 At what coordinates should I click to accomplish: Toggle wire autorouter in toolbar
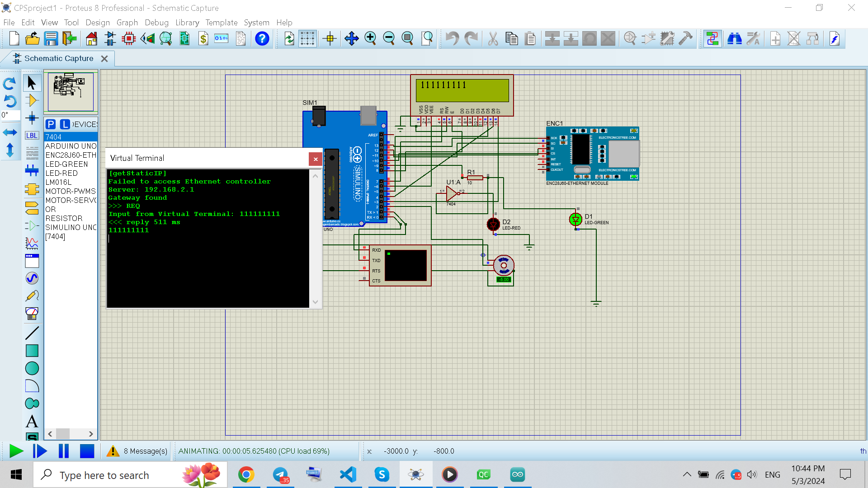point(712,39)
